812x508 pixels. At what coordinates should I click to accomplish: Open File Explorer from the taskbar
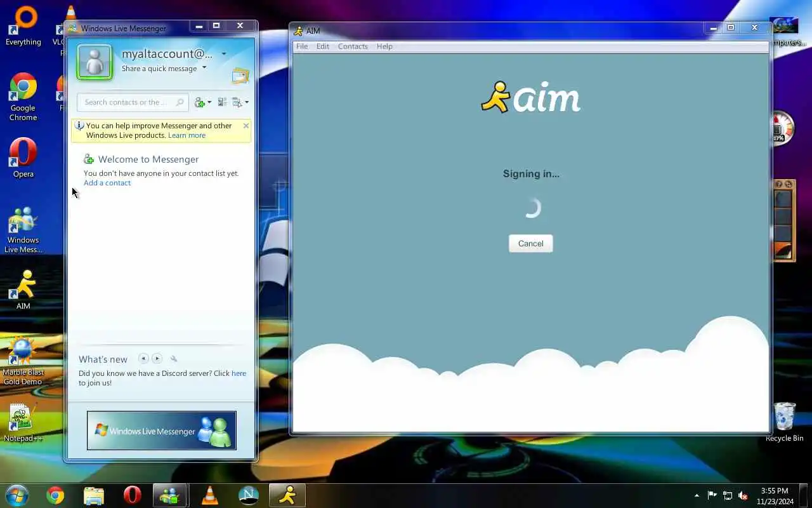(94, 495)
